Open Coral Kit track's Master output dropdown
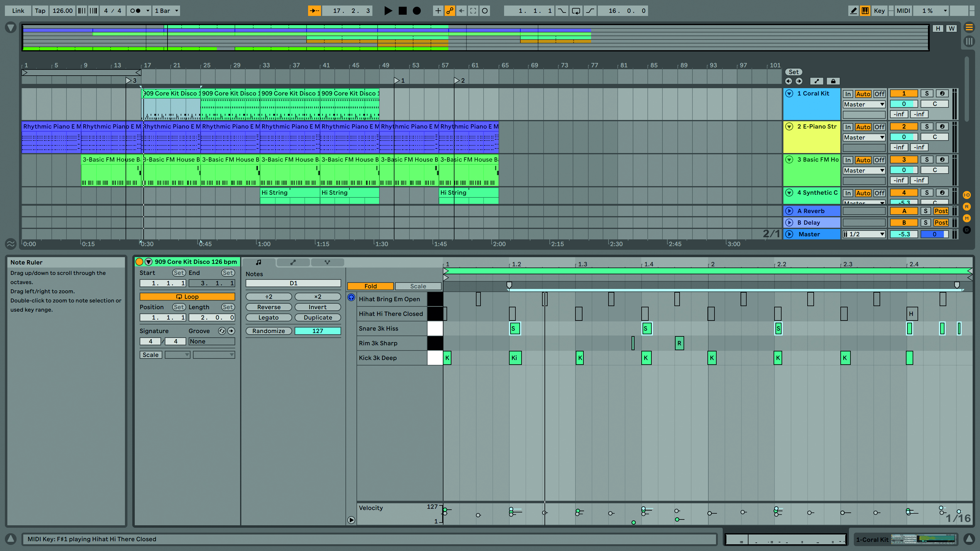Image resolution: width=980 pixels, height=551 pixels. pos(864,104)
